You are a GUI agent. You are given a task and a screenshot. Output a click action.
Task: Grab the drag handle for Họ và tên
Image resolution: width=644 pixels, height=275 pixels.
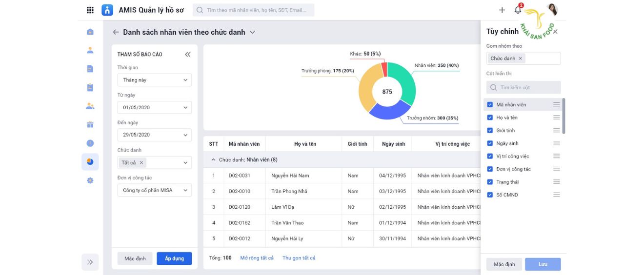click(556, 118)
